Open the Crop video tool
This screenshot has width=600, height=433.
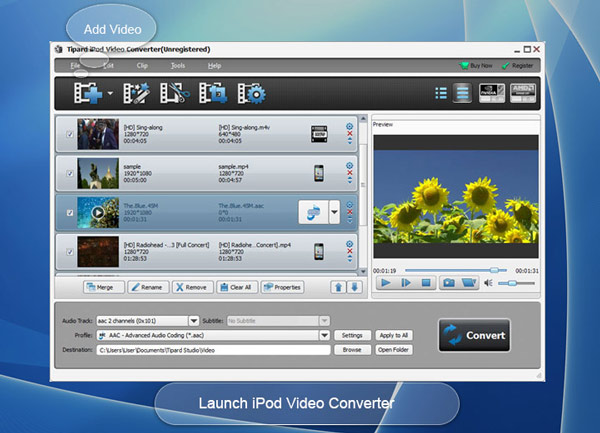(x=213, y=93)
